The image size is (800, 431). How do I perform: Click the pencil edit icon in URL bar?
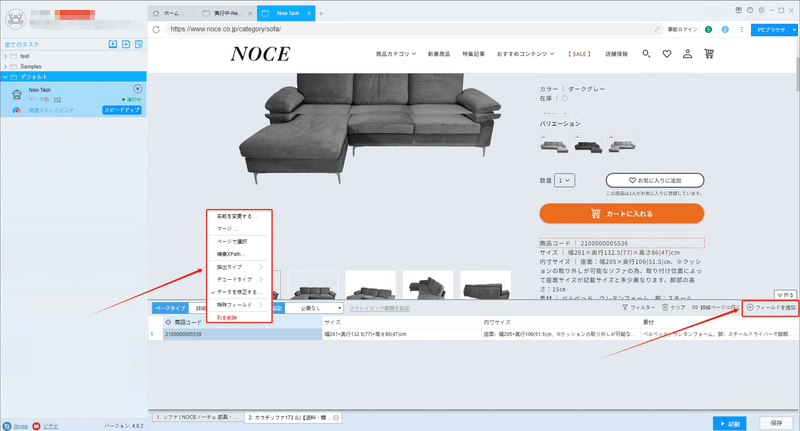coord(657,29)
